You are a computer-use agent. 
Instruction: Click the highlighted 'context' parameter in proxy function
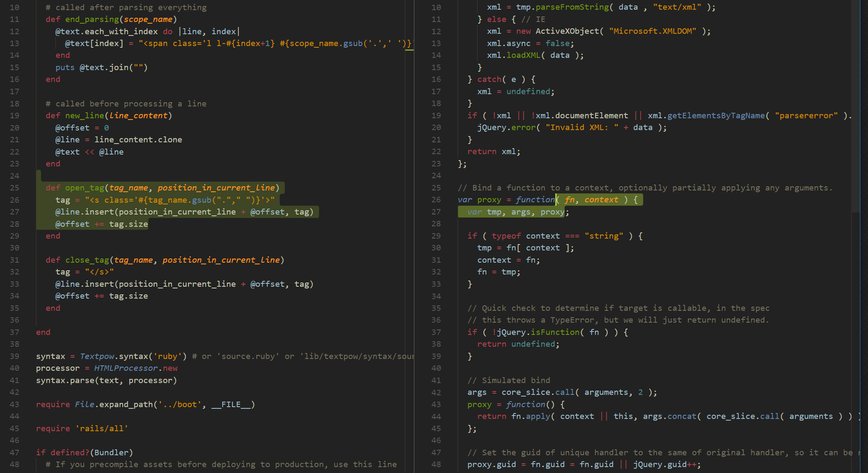click(x=601, y=199)
